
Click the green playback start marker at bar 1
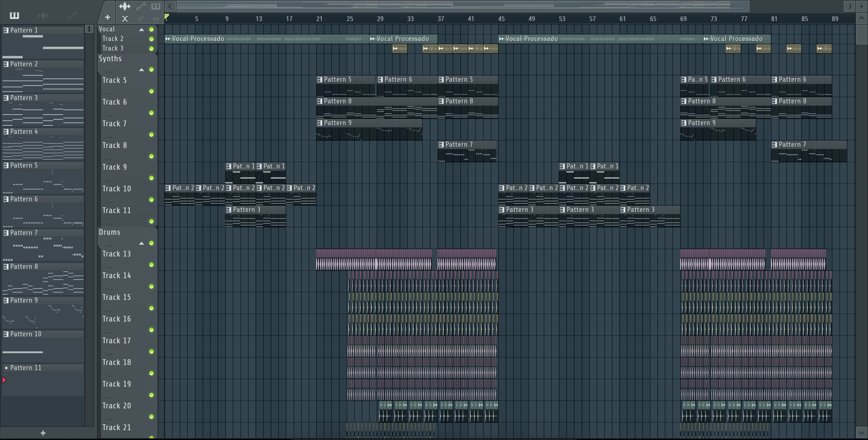coord(167,16)
